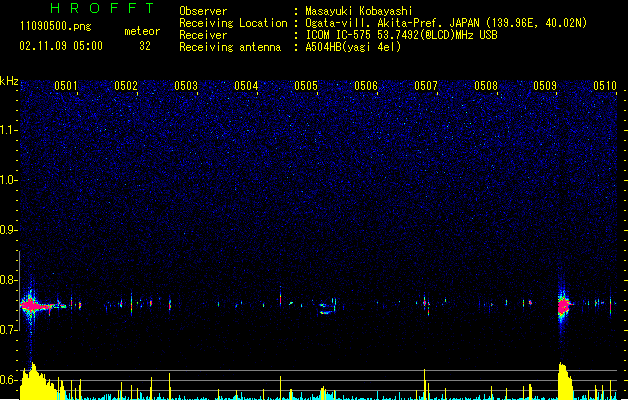Click the 0504 time marker
The image size is (629, 400).
click(x=246, y=85)
